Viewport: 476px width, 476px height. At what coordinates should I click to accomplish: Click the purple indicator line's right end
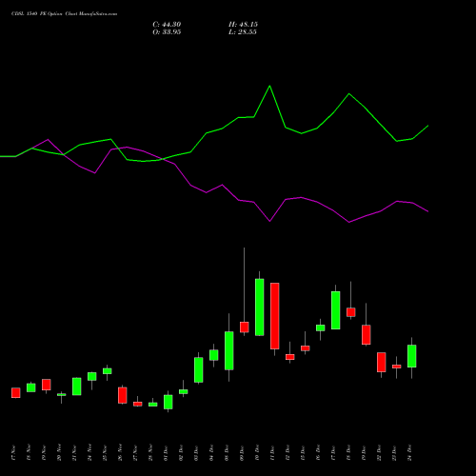tap(427, 211)
